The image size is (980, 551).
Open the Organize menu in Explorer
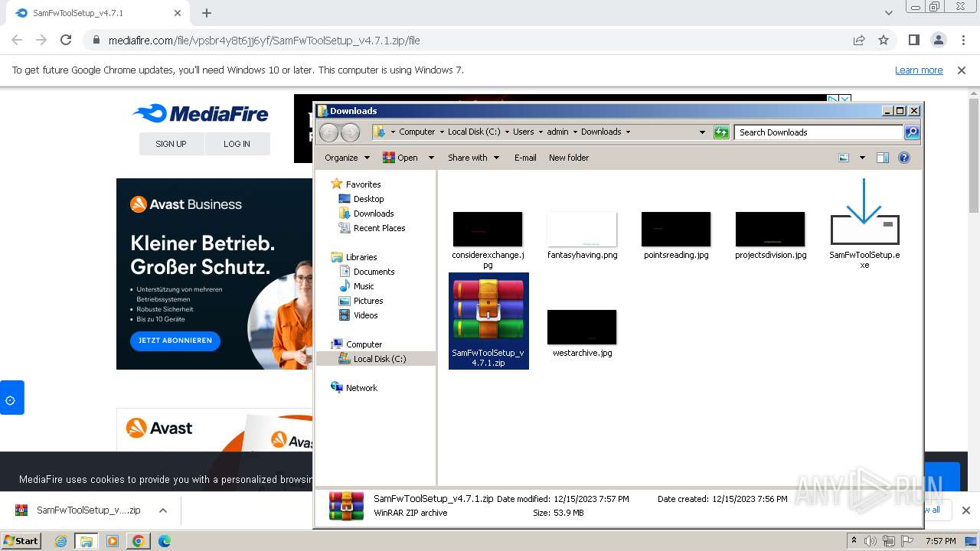pos(347,158)
